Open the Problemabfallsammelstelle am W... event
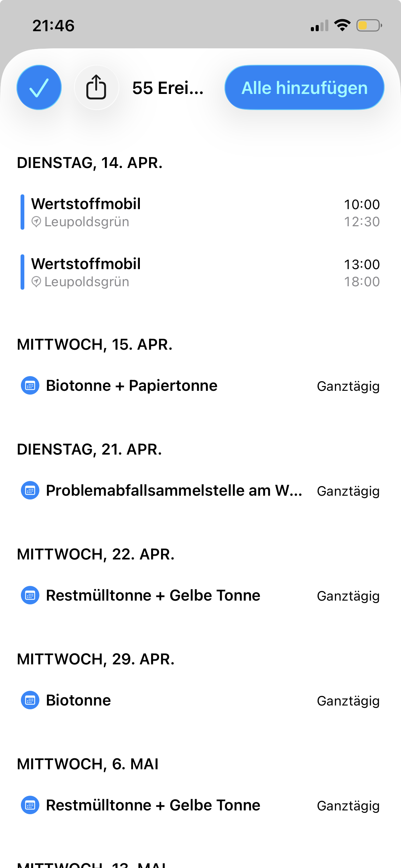This screenshot has height=868, width=401. point(174,491)
